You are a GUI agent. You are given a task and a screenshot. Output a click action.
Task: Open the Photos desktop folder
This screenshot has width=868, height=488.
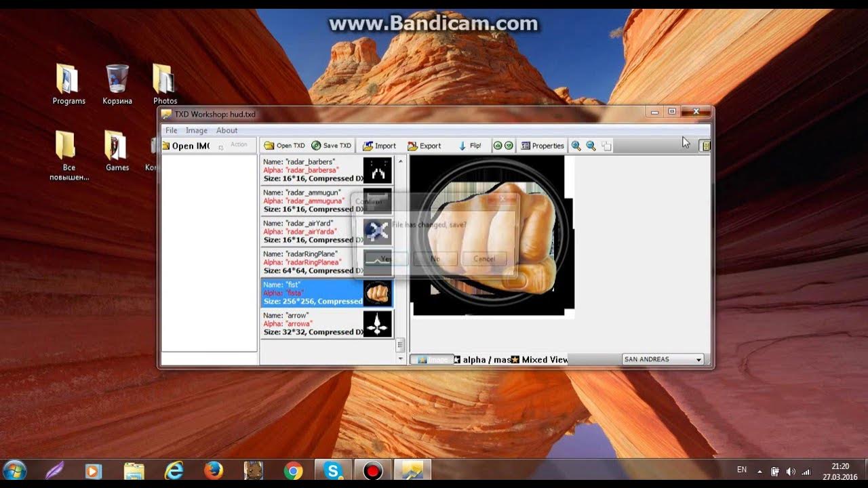coord(164,85)
